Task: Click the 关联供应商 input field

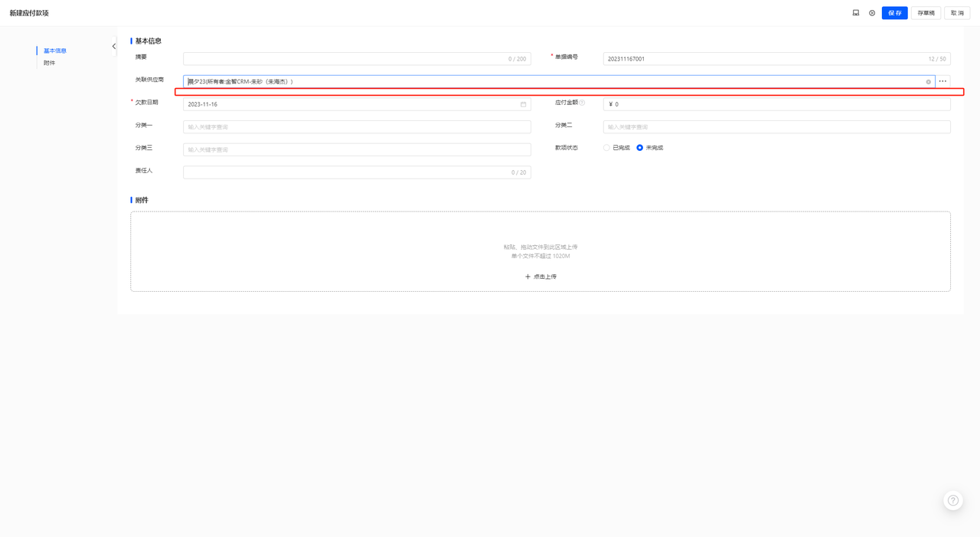Action: pos(559,81)
